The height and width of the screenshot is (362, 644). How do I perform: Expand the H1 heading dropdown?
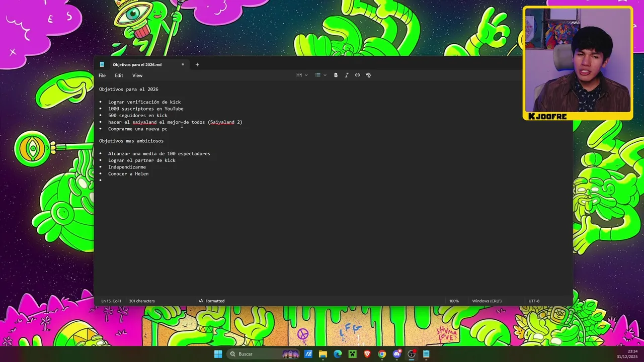[x=302, y=75]
